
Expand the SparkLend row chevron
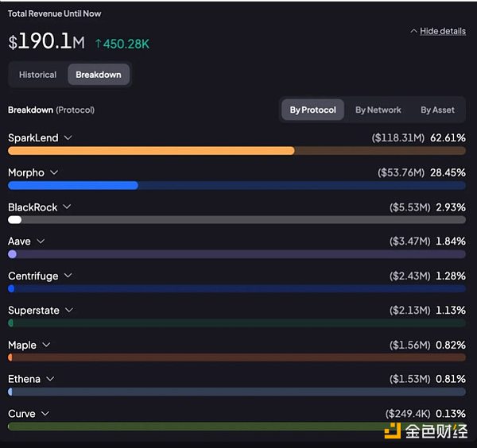68,137
